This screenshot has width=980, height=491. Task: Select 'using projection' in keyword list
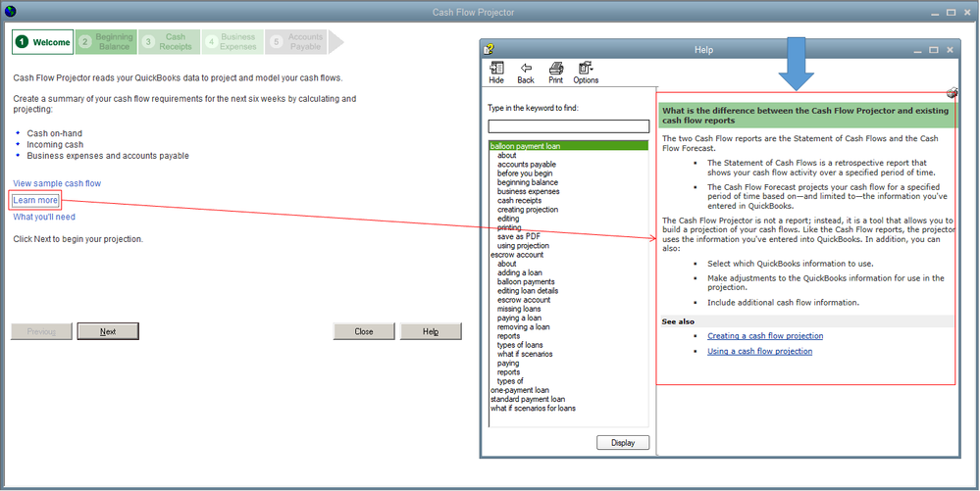(524, 246)
